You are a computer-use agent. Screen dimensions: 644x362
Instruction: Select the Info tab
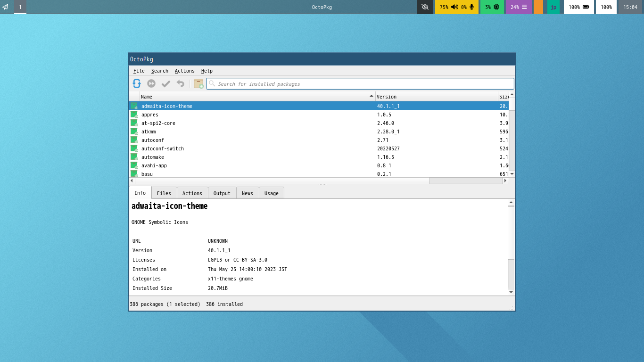click(140, 193)
